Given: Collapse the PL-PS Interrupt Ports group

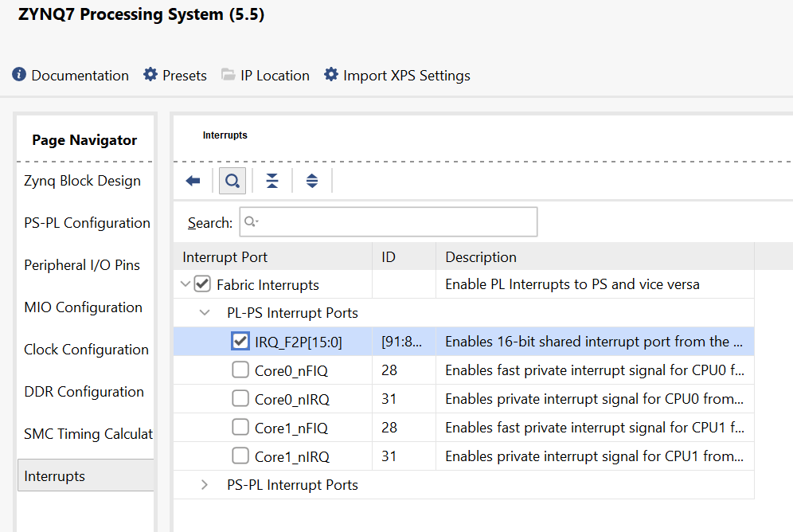Looking at the screenshot, I should coord(205,312).
